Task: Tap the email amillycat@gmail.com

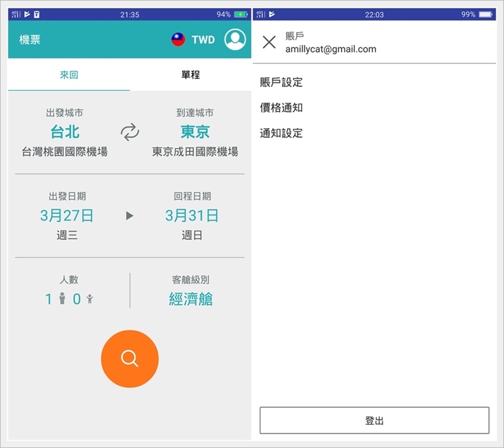Action: click(331, 49)
